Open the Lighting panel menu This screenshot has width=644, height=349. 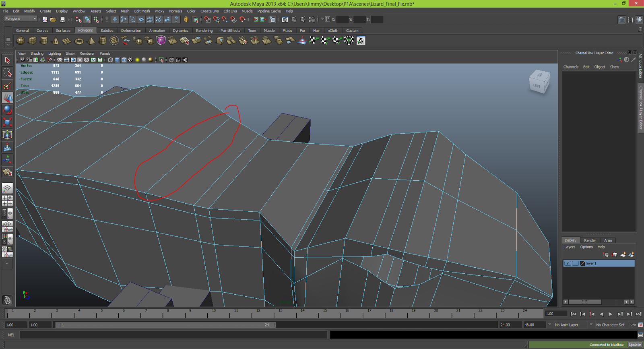(x=54, y=54)
